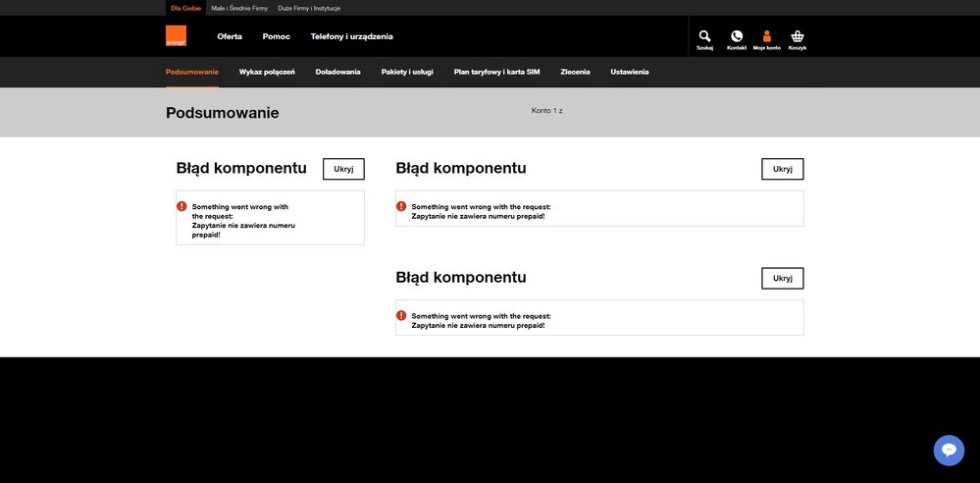
Task: Hide the left component error with Ukryj
Action: click(x=343, y=169)
